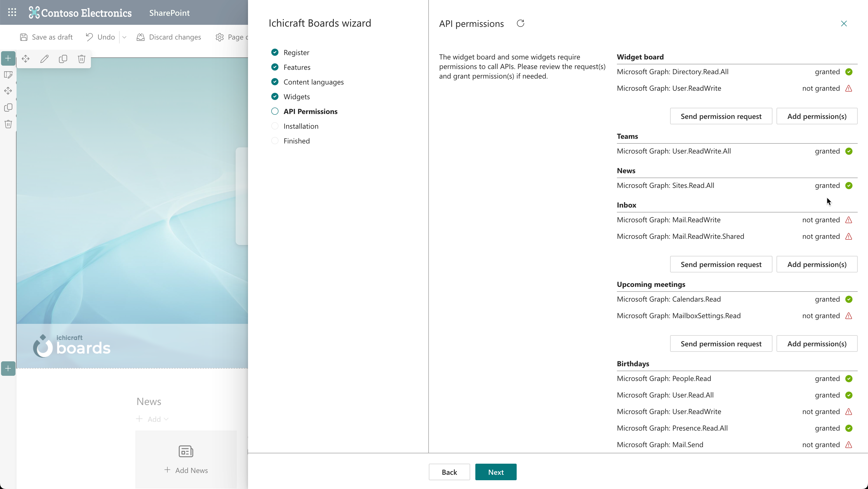Screen dimensions: 868x489
Task: Click the Contoso Electronics site name
Action: pyautogui.click(x=87, y=13)
